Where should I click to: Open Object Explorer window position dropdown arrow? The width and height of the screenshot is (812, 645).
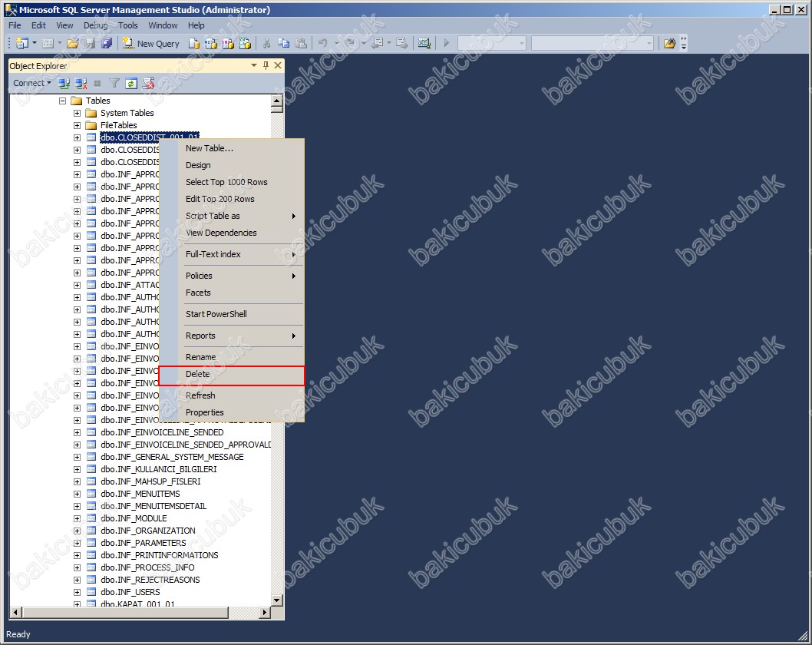[x=254, y=65]
